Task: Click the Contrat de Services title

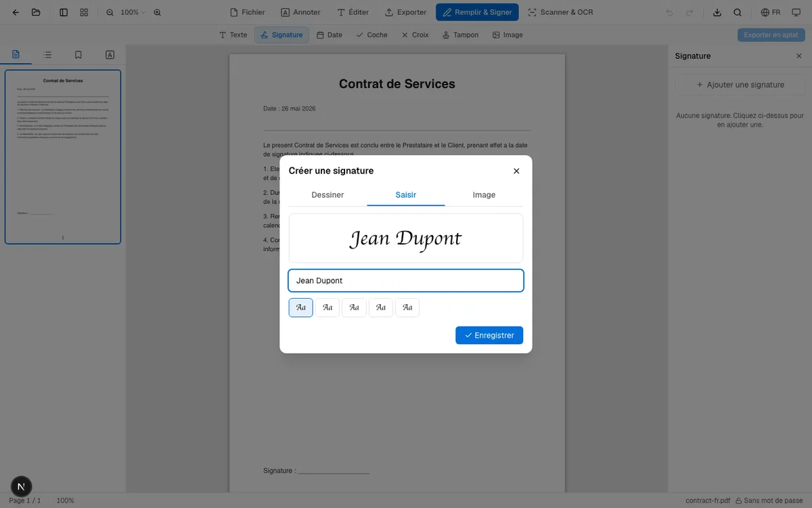Action: 397,84
